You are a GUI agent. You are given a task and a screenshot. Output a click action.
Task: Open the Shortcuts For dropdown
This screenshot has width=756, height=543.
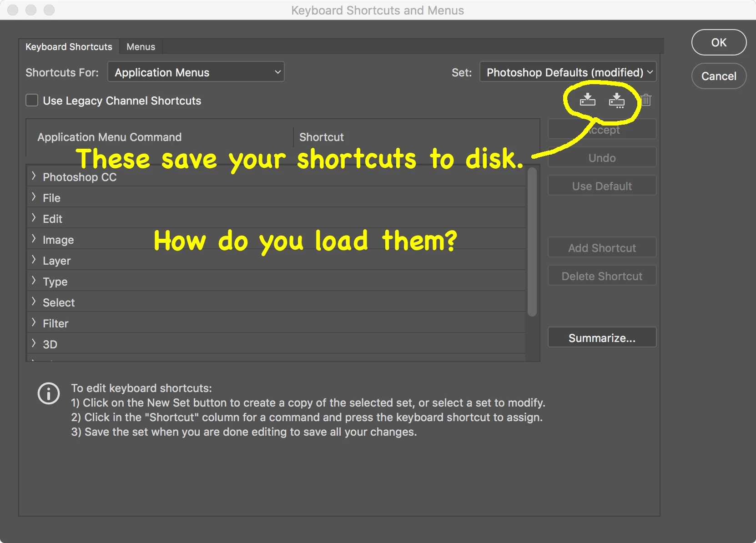[196, 72]
